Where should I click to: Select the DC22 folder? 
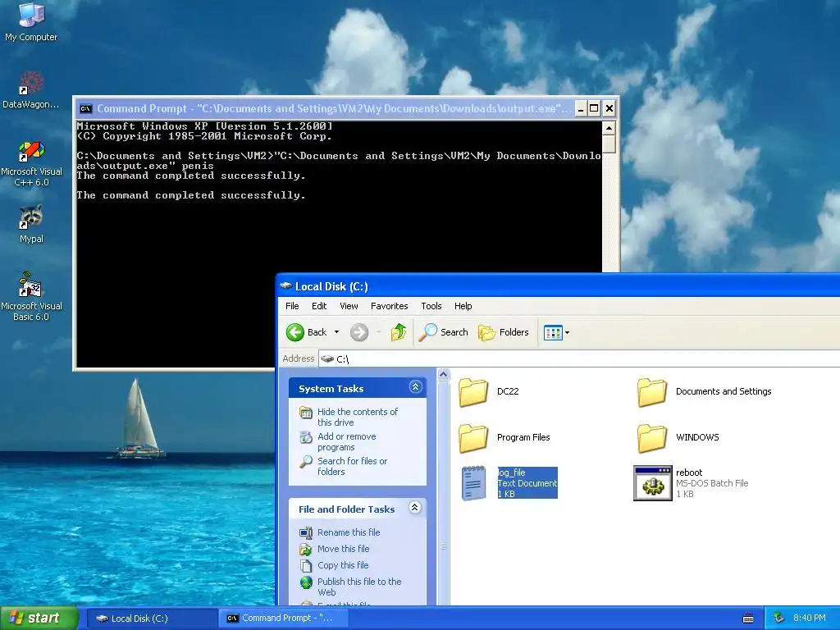coord(489,391)
